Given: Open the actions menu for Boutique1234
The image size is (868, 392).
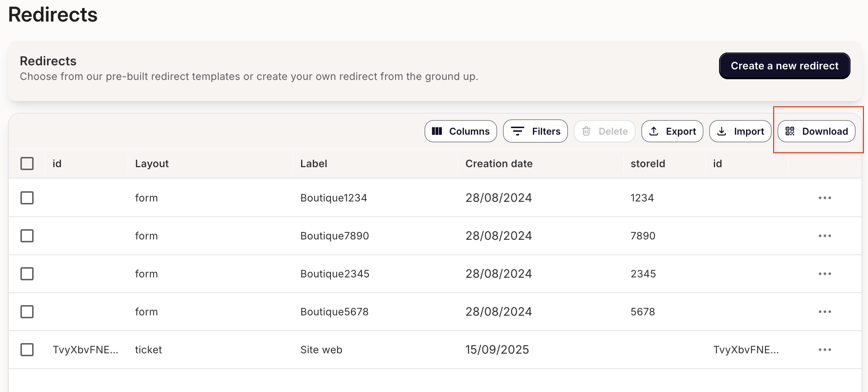Looking at the screenshot, I should 825,197.
